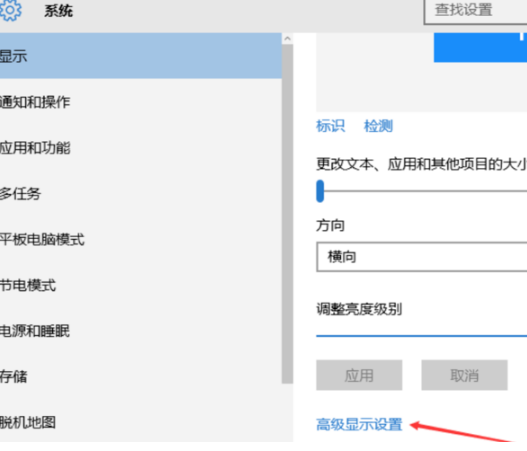Click the sidebar scrollbar up arrow
Image resolution: width=527 pixels, height=451 pixels.
click(x=287, y=39)
